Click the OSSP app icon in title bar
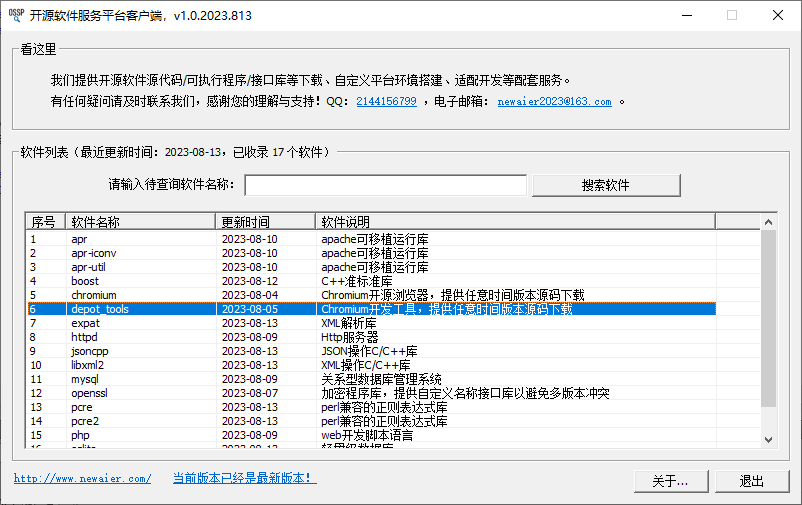Image resolution: width=802 pixels, height=505 pixels. click(x=15, y=15)
